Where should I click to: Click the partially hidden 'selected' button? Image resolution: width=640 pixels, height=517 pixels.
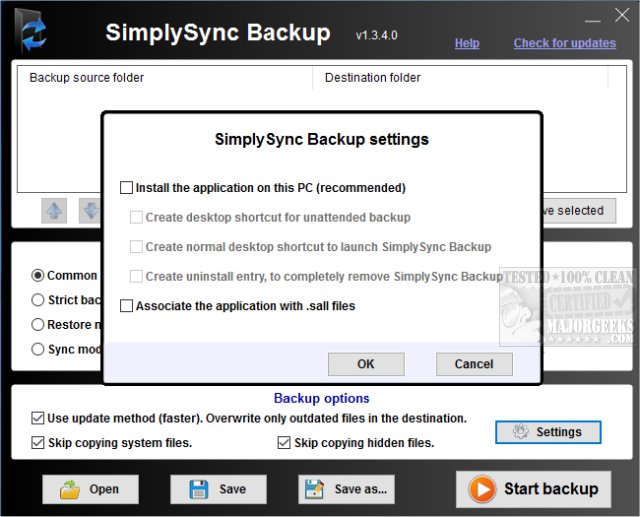[579, 211]
